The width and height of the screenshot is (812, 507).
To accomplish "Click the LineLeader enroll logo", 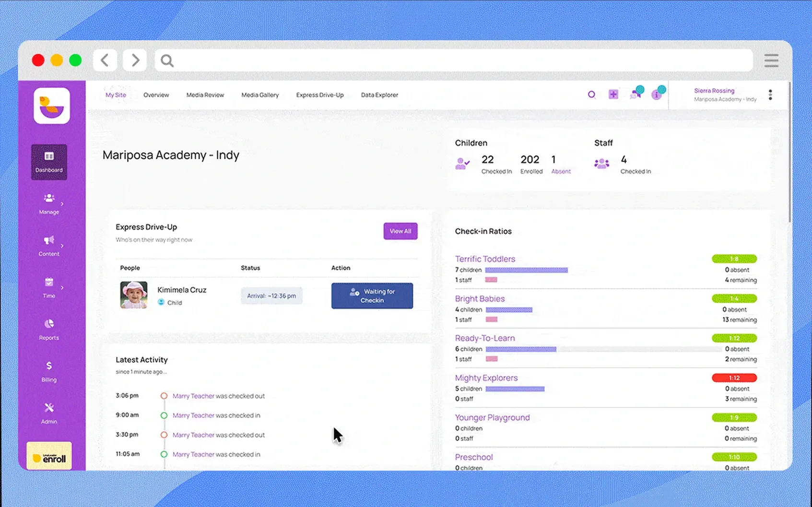I will pyautogui.click(x=49, y=456).
